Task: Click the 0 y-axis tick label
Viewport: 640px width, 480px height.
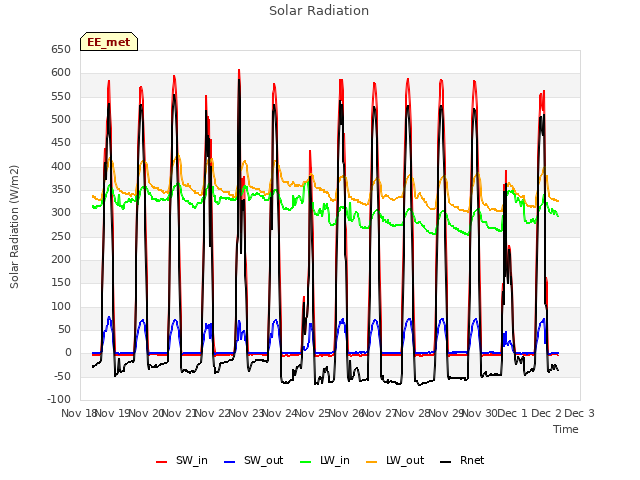Action: [x=68, y=353]
